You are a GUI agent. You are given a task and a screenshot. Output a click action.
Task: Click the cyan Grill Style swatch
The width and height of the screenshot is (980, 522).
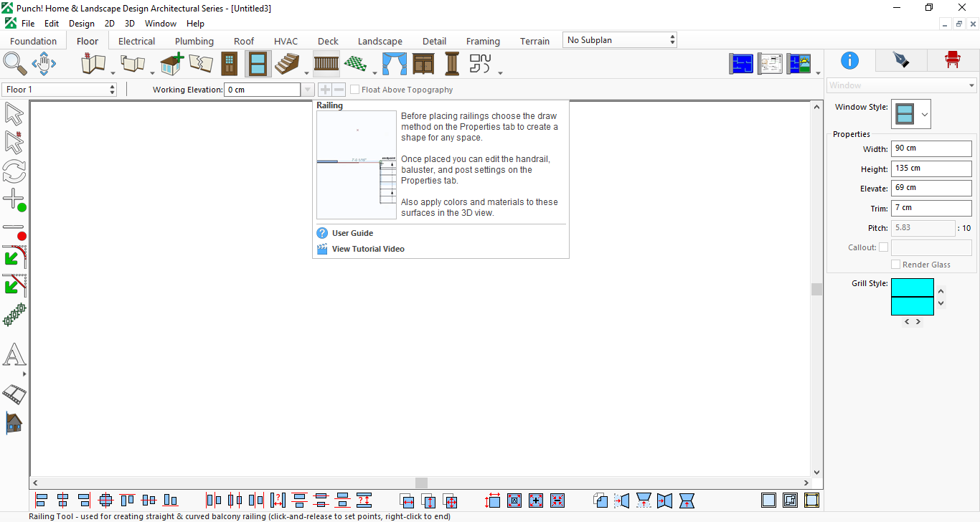click(x=913, y=297)
